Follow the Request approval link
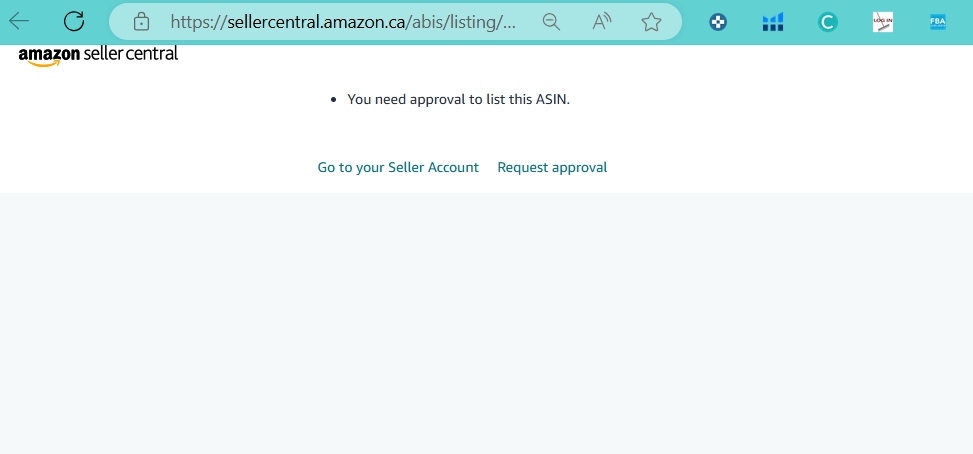Viewport: 973px width, 454px height. coord(552,167)
